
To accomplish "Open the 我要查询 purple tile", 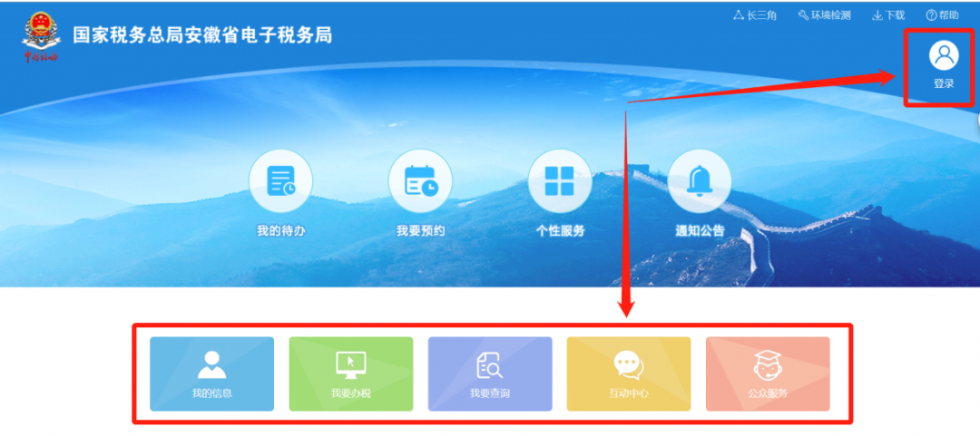I will tap(490, 374).
